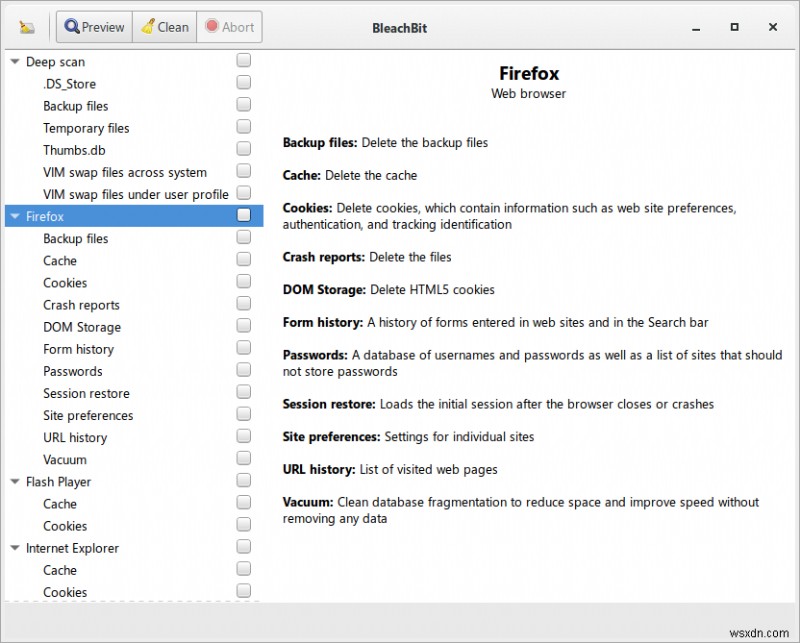Check the Firefox Vacuum option
The width and height of the screenshot is (800, 643).
[243, 458]
